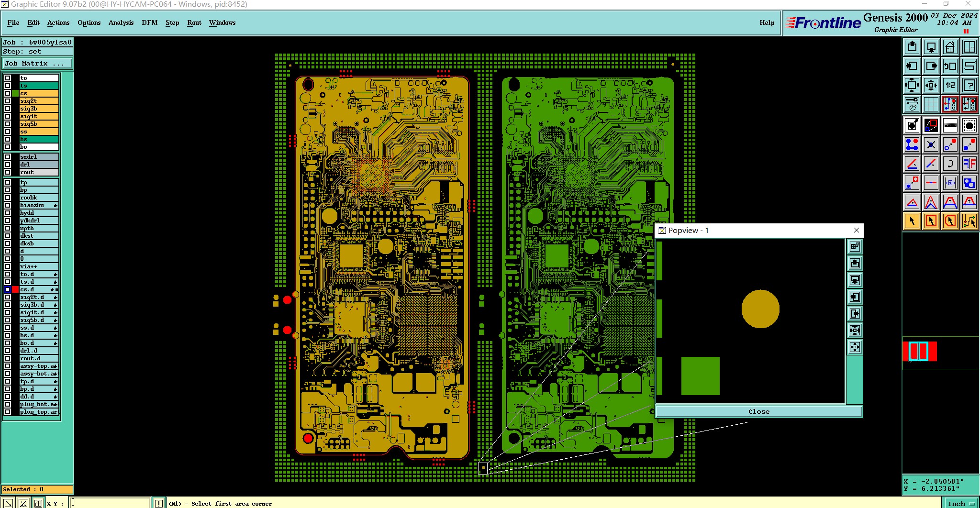Screen dimensions: 980x508
Task: Click the rectangle area select arrow icon
Action: pyautogui.click(x=931, y=221)
